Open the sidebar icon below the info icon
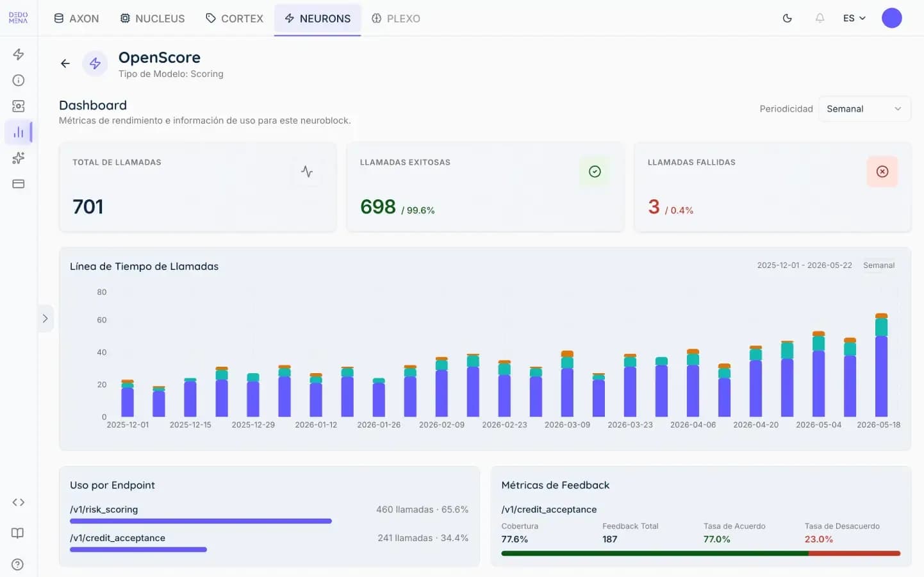 point(19,106)
